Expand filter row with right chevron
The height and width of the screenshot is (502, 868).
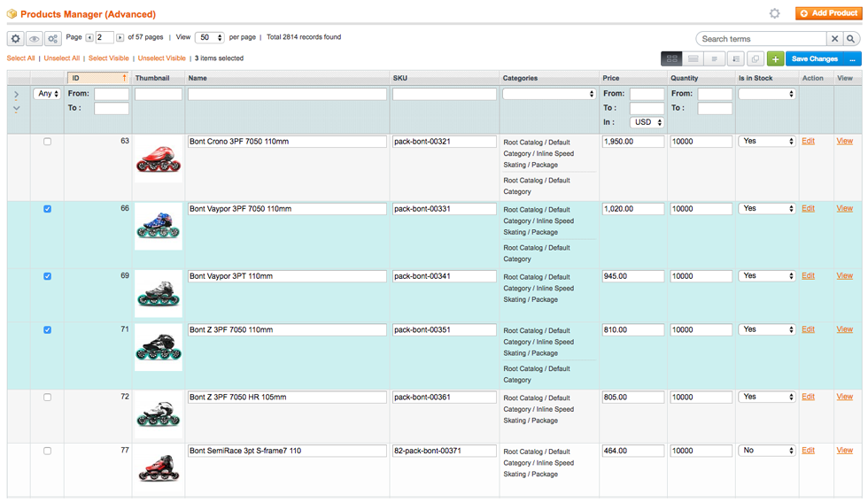(x=16, y=95)
